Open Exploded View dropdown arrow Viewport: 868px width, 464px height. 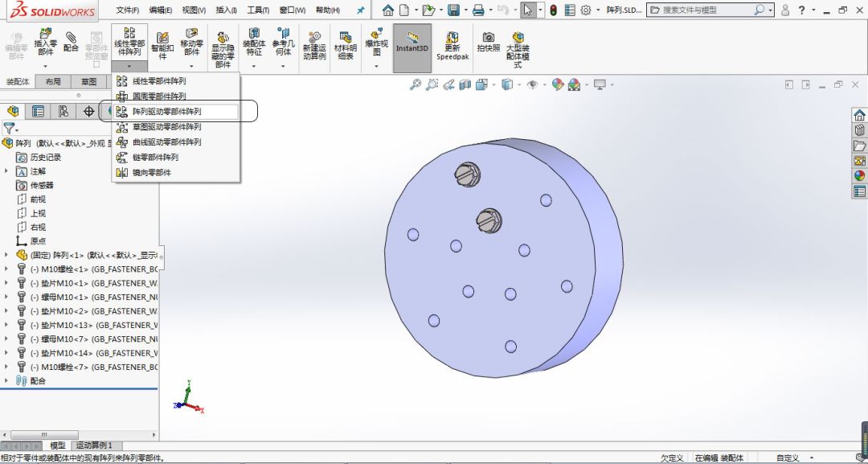tap(376, 66)
